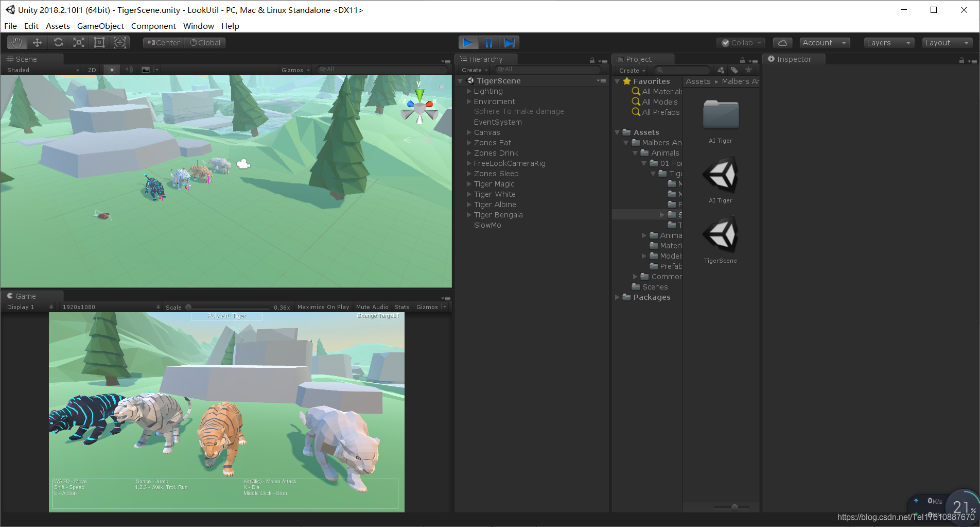This screenshot has height=527, width=980.
Task: Open the Inspector panel options menu
Action: [x=972, y=61]
